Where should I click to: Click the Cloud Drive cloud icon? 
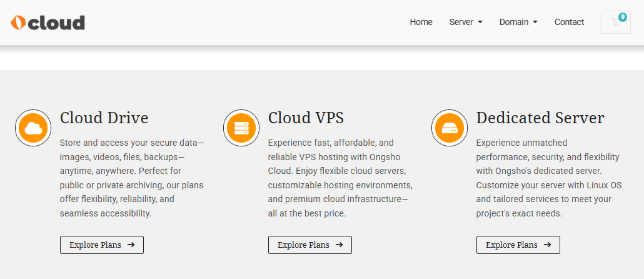pos(33,128)
